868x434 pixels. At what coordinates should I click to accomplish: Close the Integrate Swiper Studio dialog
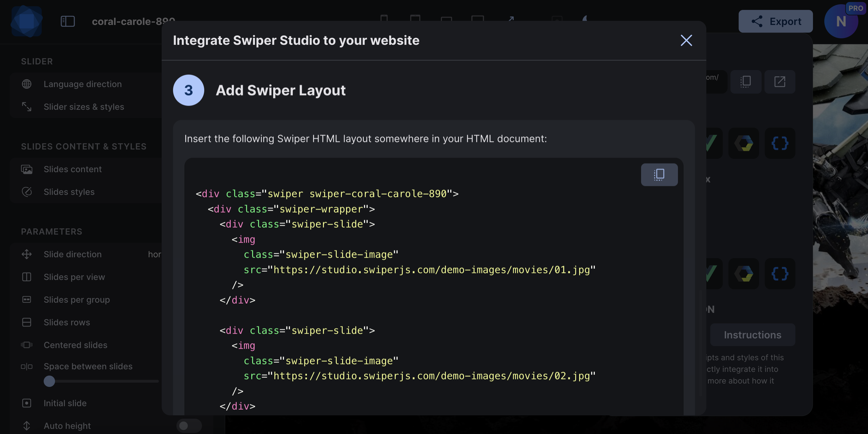tap(686, 41)
